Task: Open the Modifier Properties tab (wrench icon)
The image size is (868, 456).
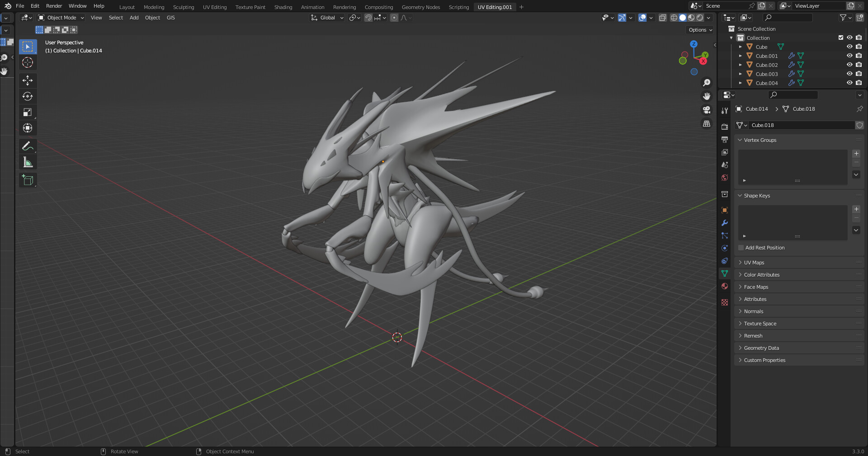Action: (x=724, y=223)
